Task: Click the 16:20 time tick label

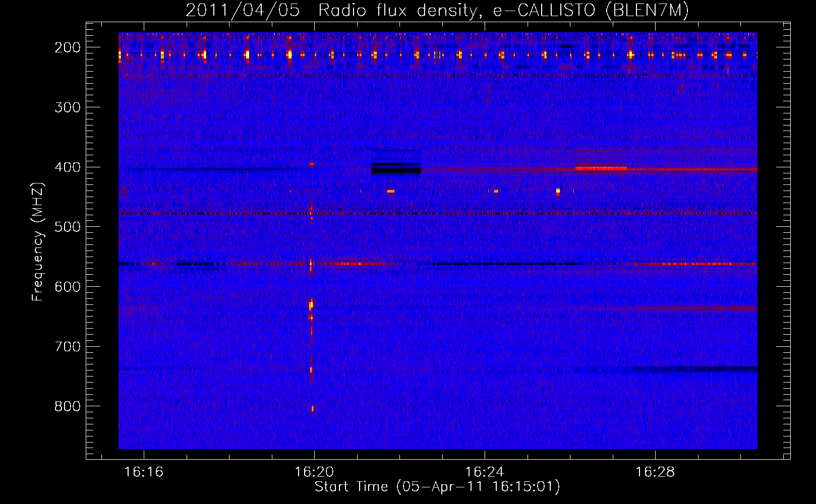Action: [x=314, y=472]
